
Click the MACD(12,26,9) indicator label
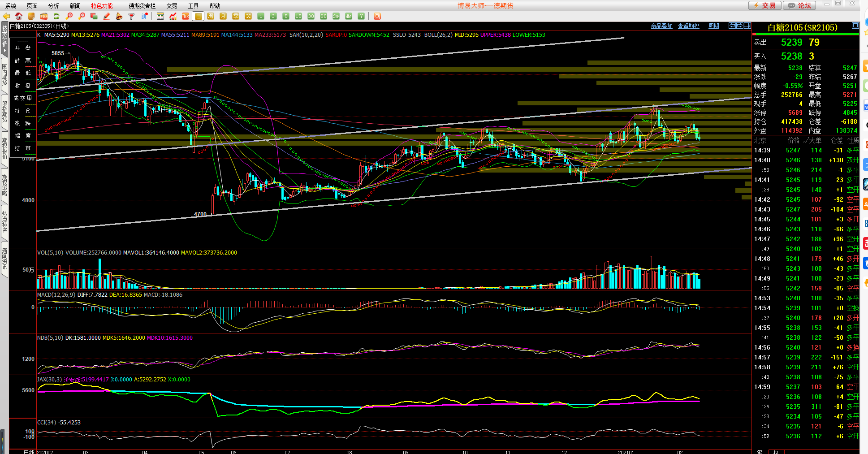tap(56, 294)
